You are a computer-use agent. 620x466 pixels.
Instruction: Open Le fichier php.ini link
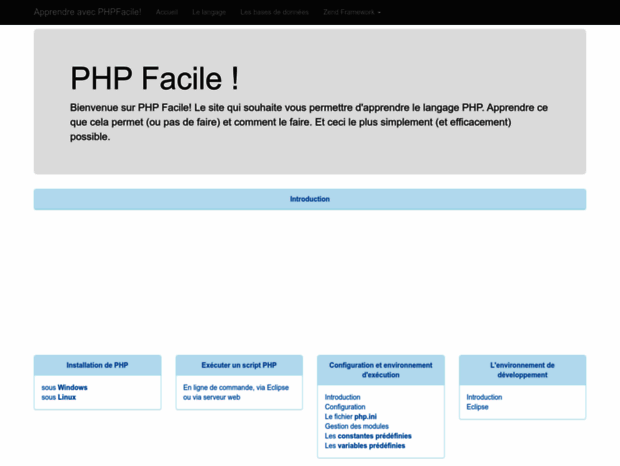click(351, 417)
